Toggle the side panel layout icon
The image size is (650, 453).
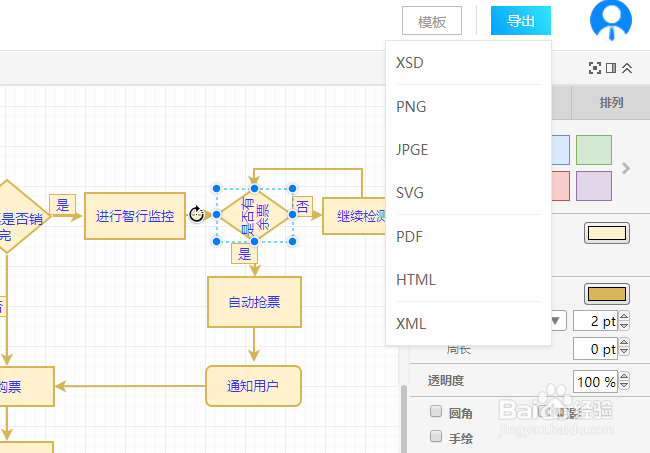[x=611, y=68]
